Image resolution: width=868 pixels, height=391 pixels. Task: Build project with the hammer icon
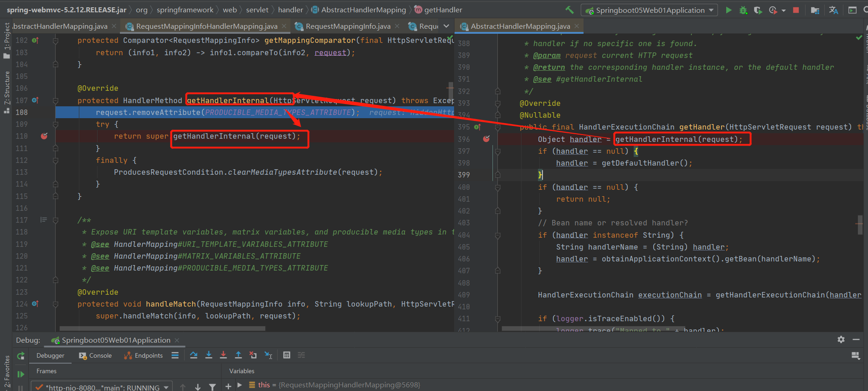point(569,10)
